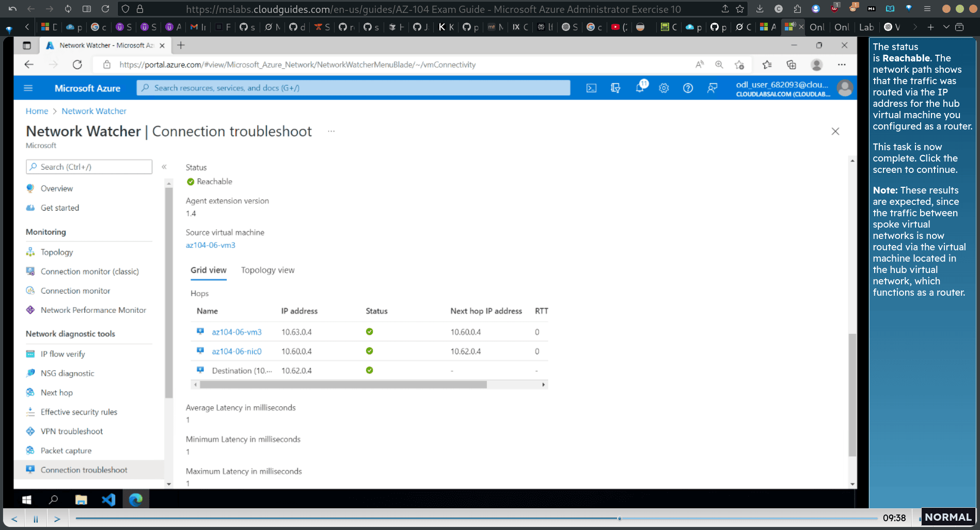Open az104-06-vm3 in the hops table
Screen dimensions: 980x530
pyautogui.click(x=236, y=332)
